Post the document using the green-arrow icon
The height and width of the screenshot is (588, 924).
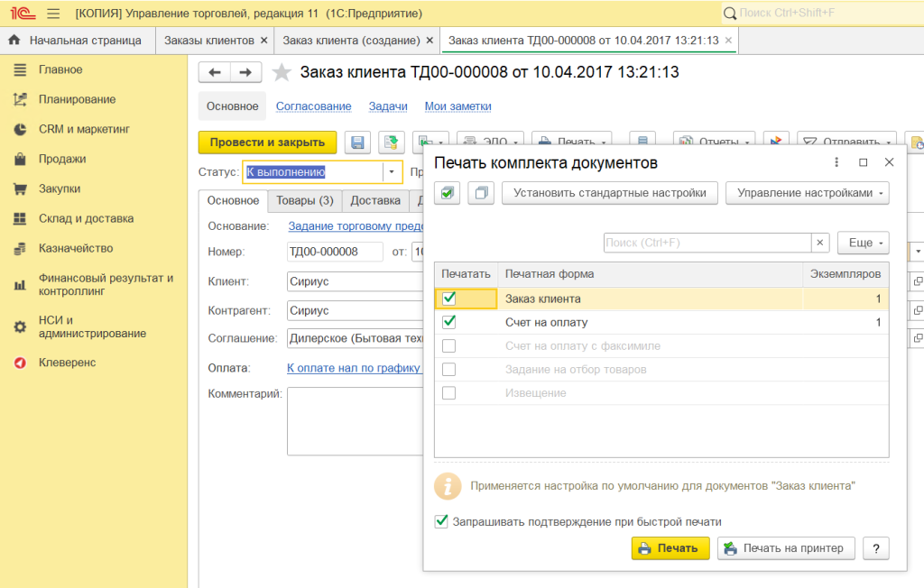(392, 142)
